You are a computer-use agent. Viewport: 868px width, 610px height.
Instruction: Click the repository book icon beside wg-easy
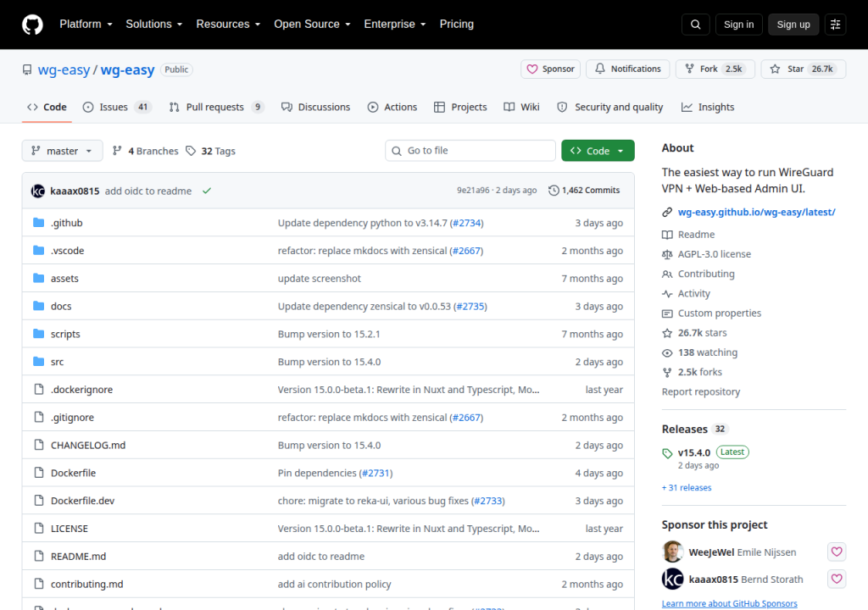[27, 69]
